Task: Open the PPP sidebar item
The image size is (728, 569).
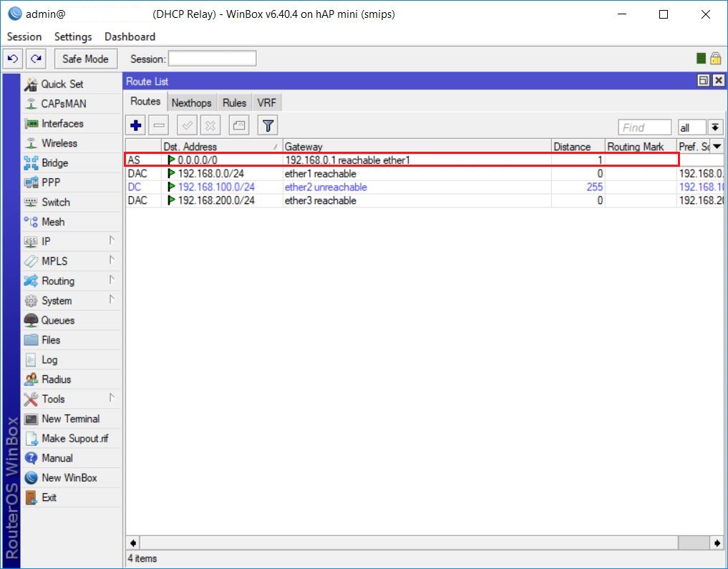Action: (x=71, y=183)
